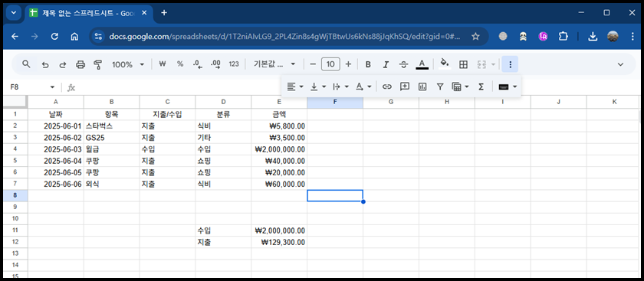Create a filter with funnel icon
The width and height of the screenshot is (644, 281).
(x=440, y=87)
